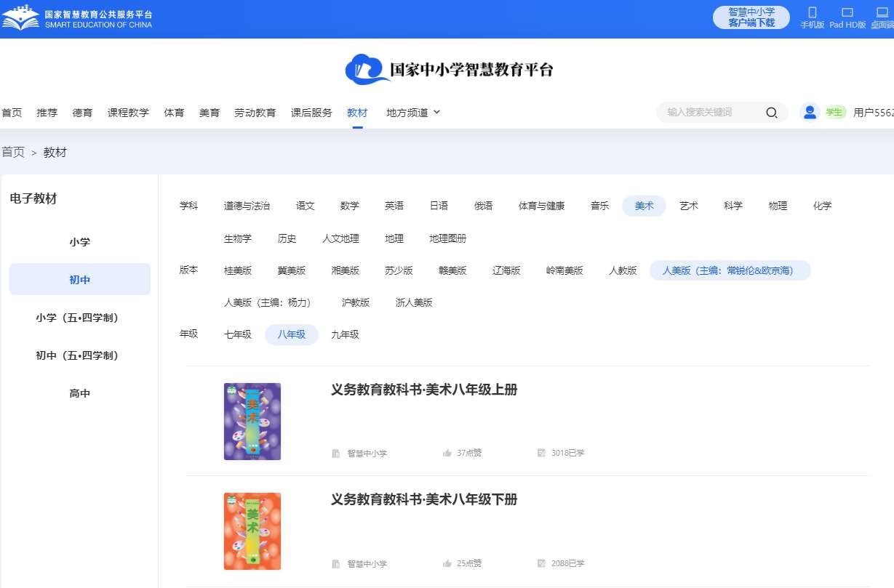Click like icon for 八年级下册 (25点赞)

[x=447, y=563]
